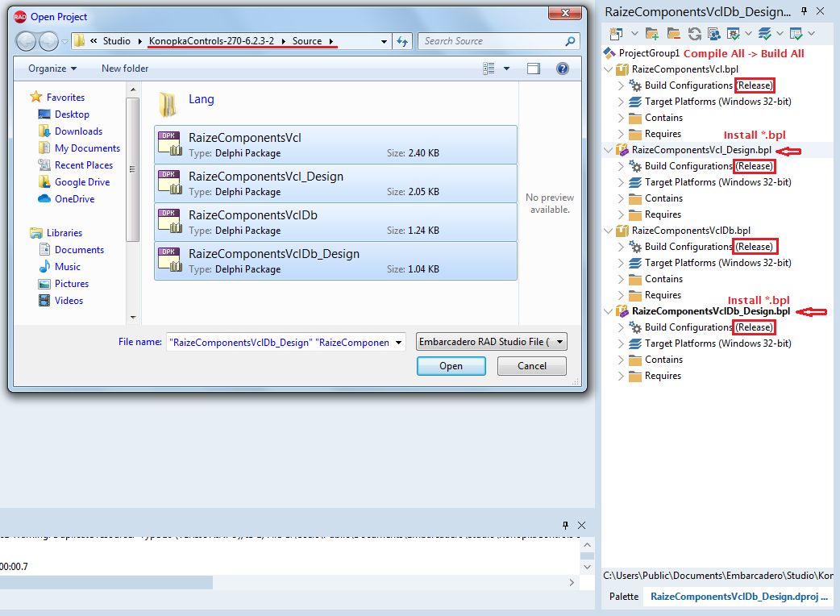This screenshot has width=840, height=616.
Task: Open the Documents library in navigation pane
Action: tap(79, 250)
